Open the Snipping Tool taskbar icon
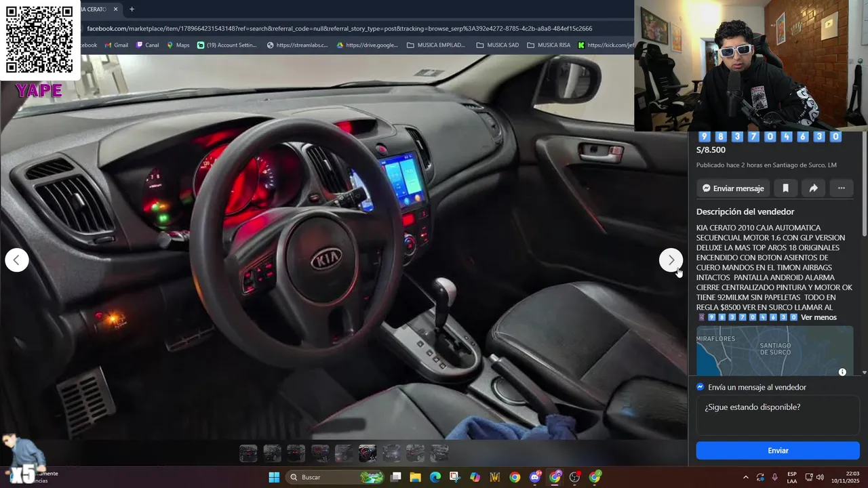Image resolution: width=868 pixels, height=488 pixels. 455,477
